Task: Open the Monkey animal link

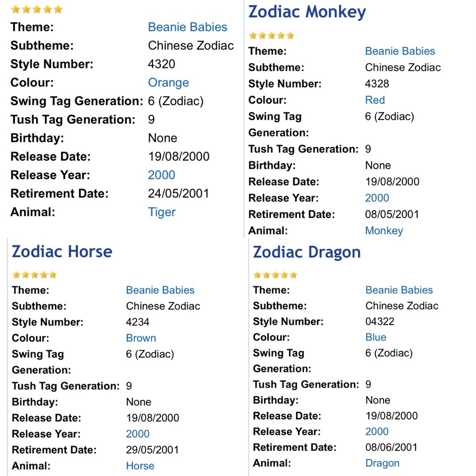Action: point(384,231)
